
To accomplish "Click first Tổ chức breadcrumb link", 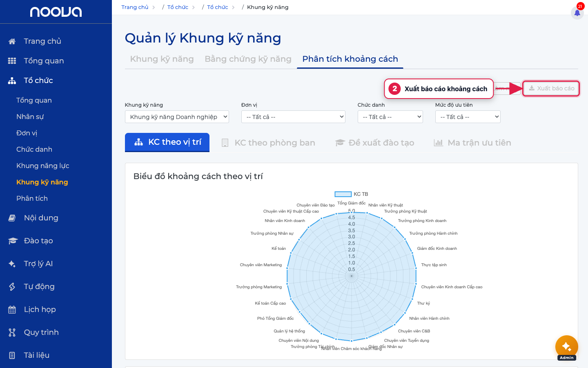I will [x=178, y=7].
